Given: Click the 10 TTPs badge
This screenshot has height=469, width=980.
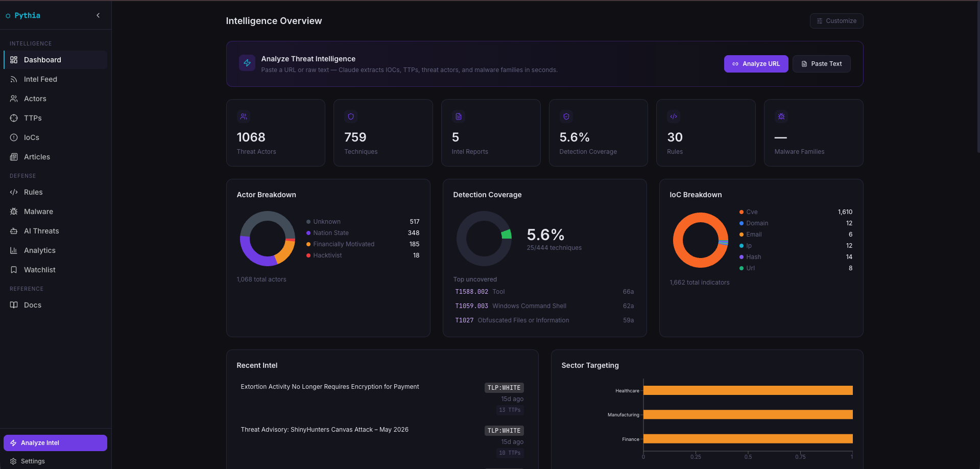Looking at the screenshot, I should [510, 453].
